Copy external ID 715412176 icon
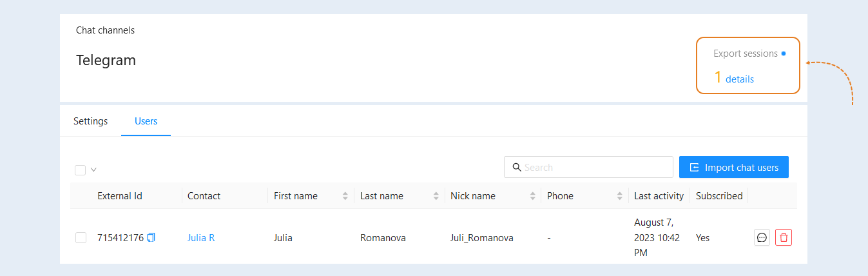 tap(151, 237)
